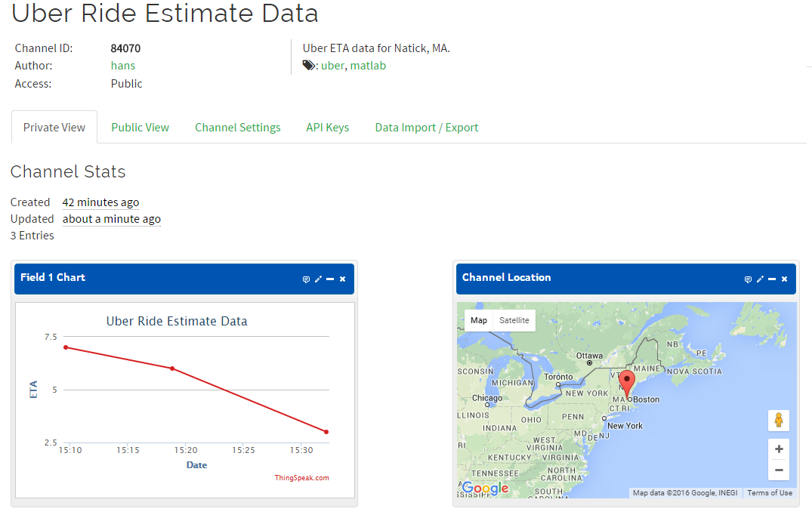Open comment icon on Channel Location panel
812x515 pixels.
point(748,279)
